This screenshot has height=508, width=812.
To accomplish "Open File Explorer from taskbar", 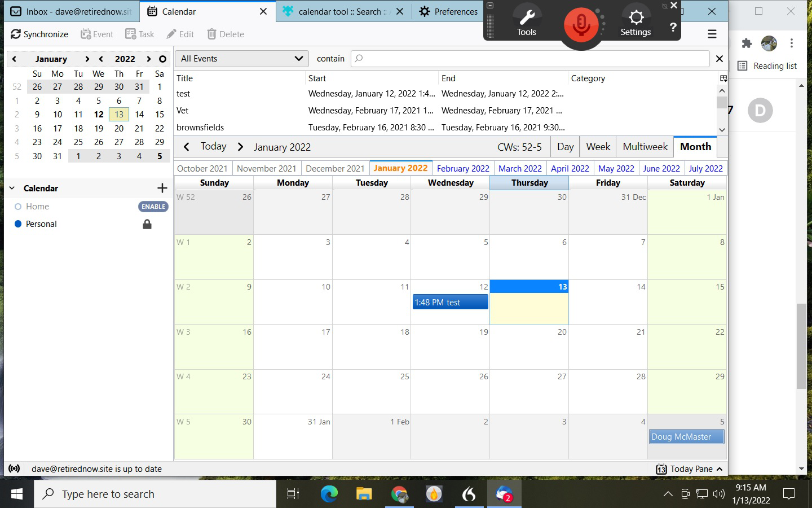I will coord(364,494).
